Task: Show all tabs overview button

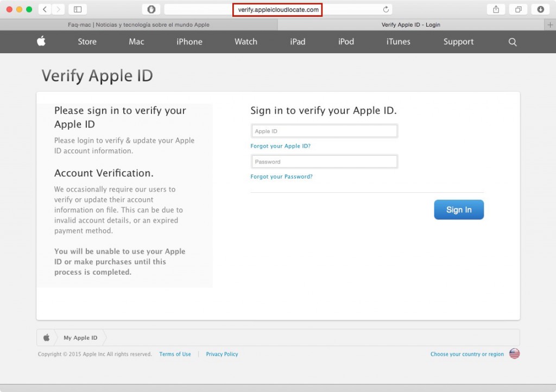Action: (519, 9)
